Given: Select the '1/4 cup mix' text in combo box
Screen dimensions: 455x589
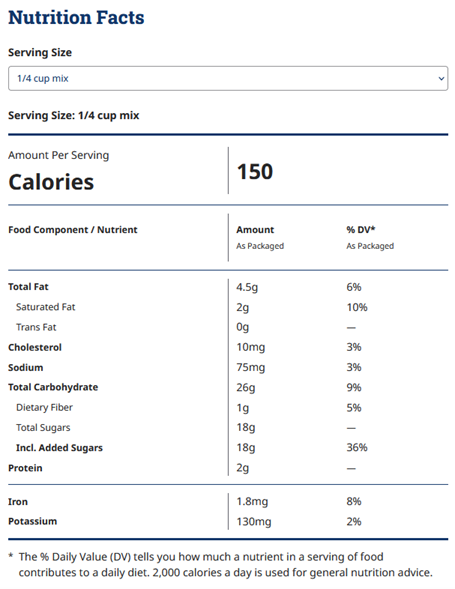Looking at the screenshot, I should click(x=43, y=79).
